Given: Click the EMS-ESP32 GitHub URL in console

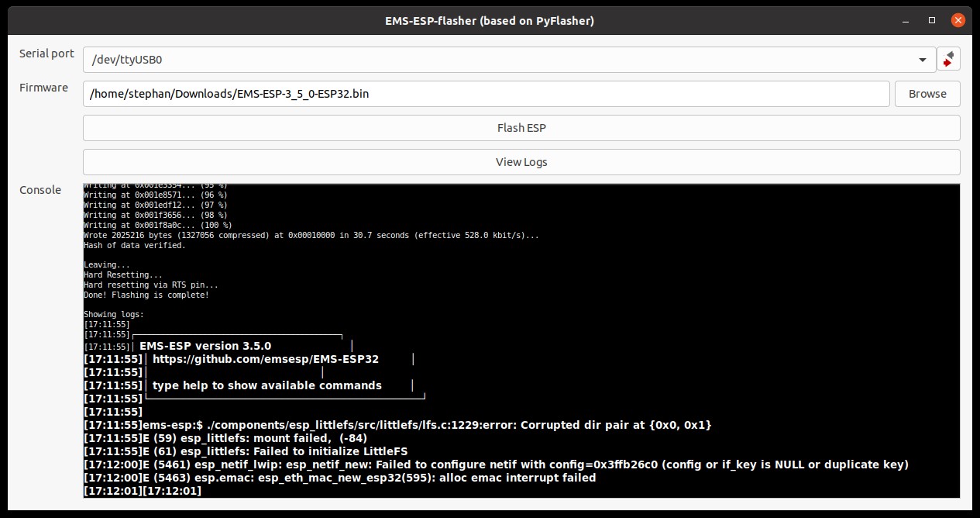Looking at the screenshot, I should coord(266,359).
